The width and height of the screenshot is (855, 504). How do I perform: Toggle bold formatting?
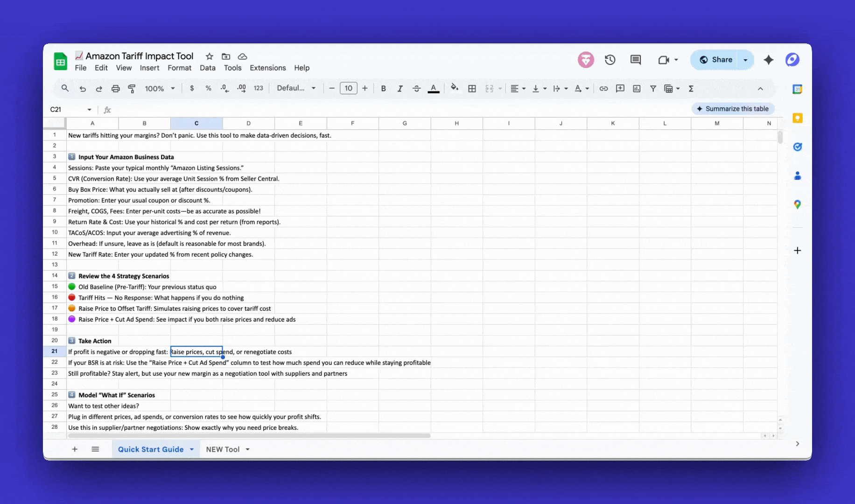[x=383, y=89]
